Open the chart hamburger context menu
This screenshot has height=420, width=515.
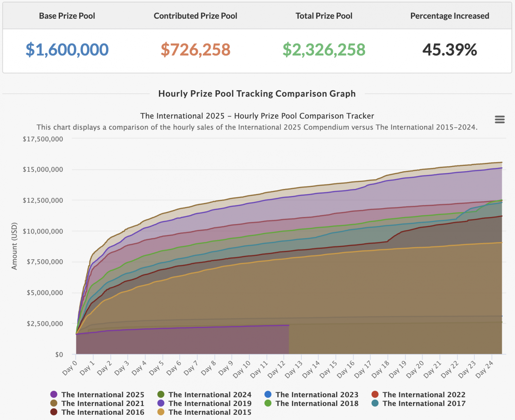tap(500, 120)
